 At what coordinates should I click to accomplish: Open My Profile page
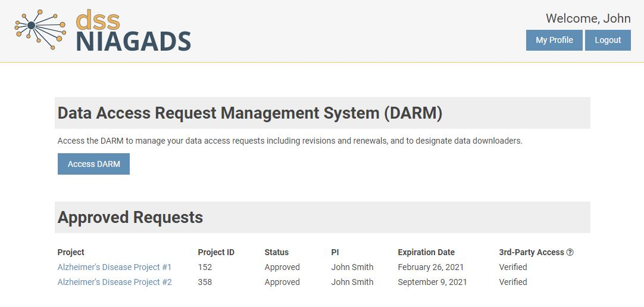coord(554,41)
